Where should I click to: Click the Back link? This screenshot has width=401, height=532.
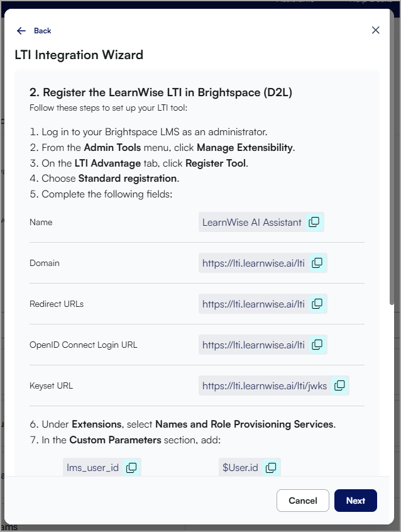41,30
